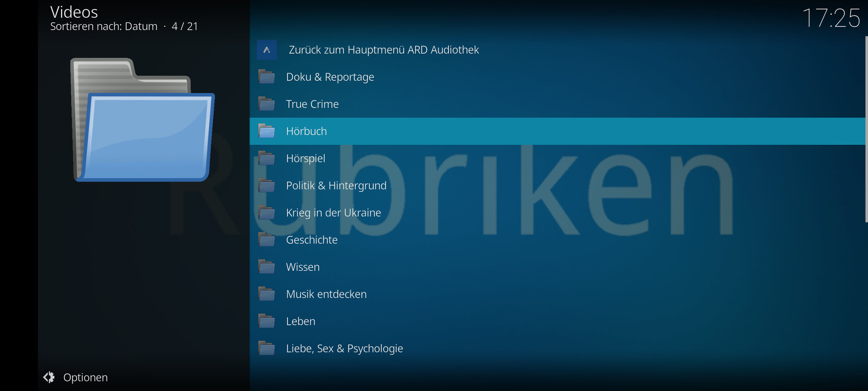Viewport: 868px width, 391px height.
Task: Click the ARD Audiothek back arrow icon
Action: coord(267,50)
